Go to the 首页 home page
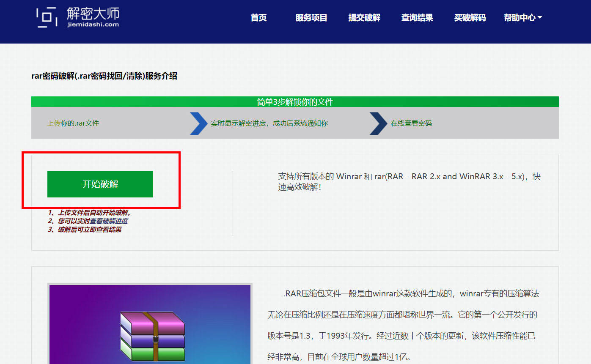The height and width of the screenshot is (364, 591). click(258, 18)
